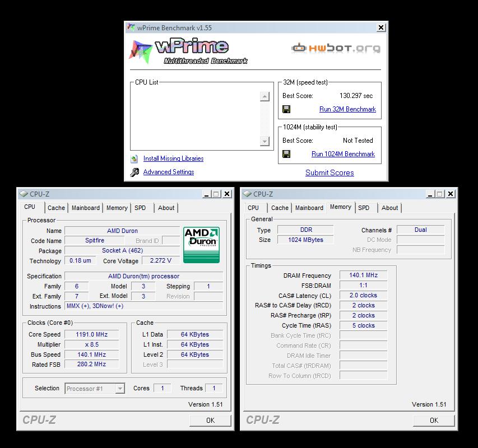Click OK in the right CPU-Z window
Viewport: 478px width, 448px height.
pos(434,421)
